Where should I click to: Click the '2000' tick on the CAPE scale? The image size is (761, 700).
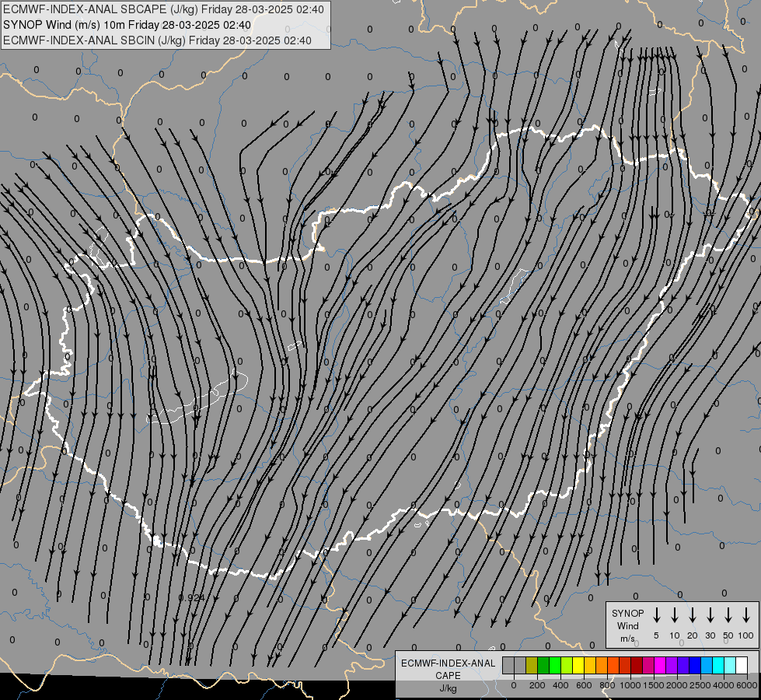676,685
